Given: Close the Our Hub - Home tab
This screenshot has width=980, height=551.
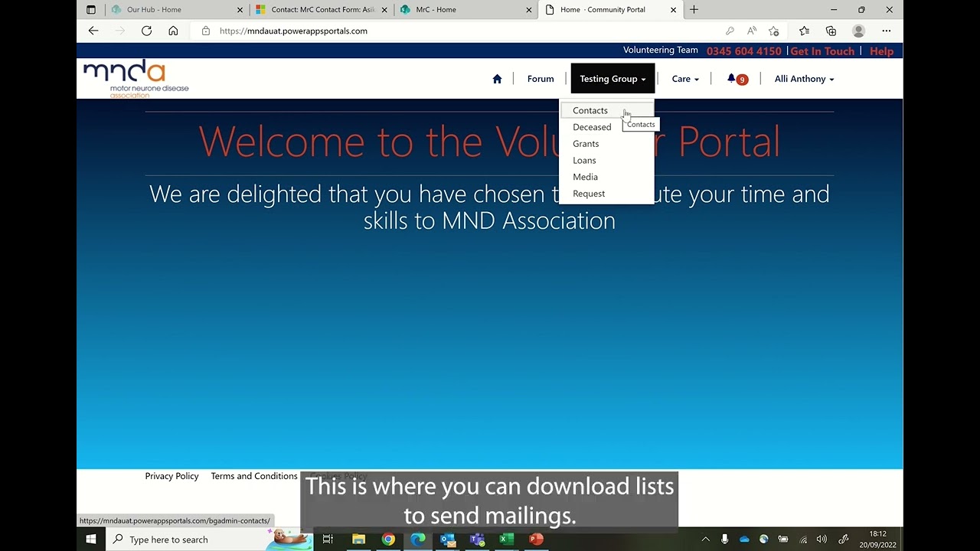Looking at the screenshot, I should pos(240,10).
